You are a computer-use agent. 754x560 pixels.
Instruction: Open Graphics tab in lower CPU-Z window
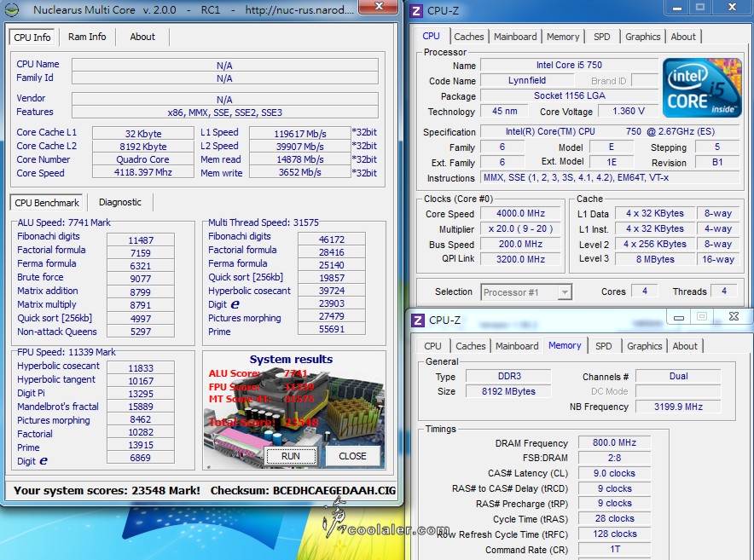644,345
